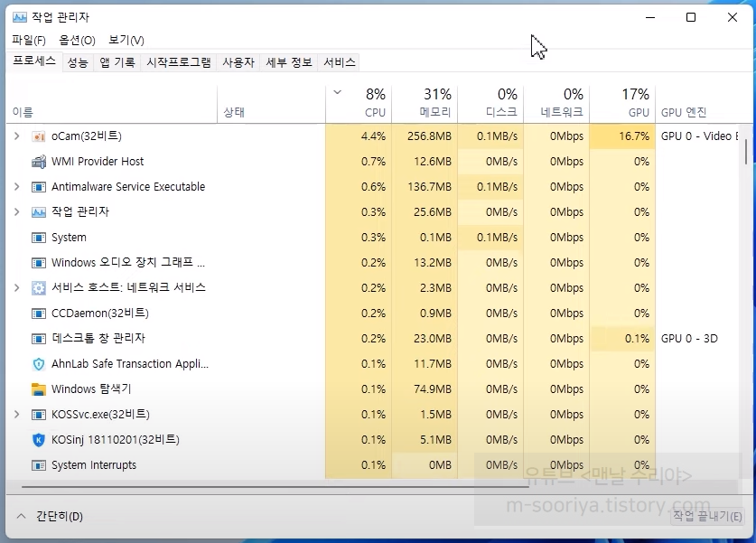Expand the oCam(32비트) process group
This screenshot has width=756, height=543.
point(17,136)
